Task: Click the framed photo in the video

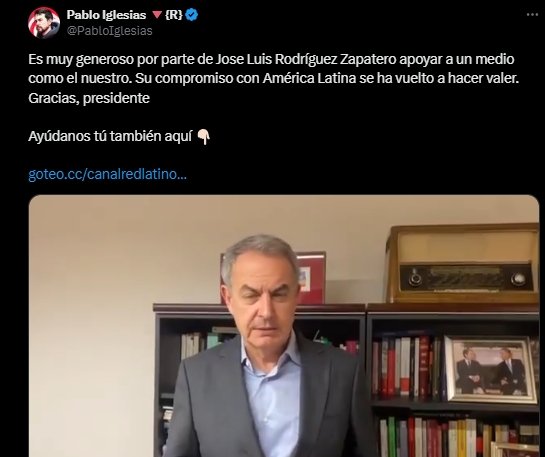Action: [491, 369]
